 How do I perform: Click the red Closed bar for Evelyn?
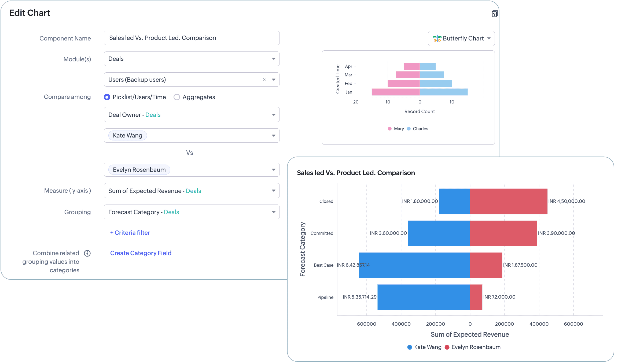tap(508, 201)
